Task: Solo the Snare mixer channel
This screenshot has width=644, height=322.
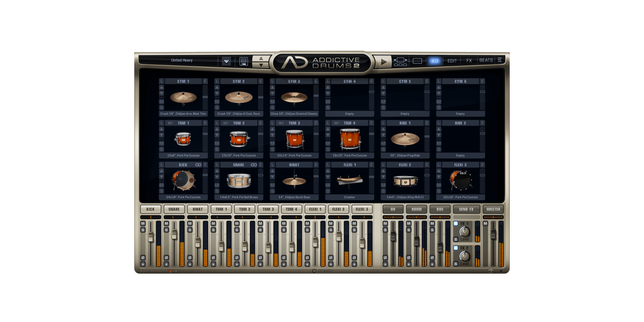Action: coord(166,230)
